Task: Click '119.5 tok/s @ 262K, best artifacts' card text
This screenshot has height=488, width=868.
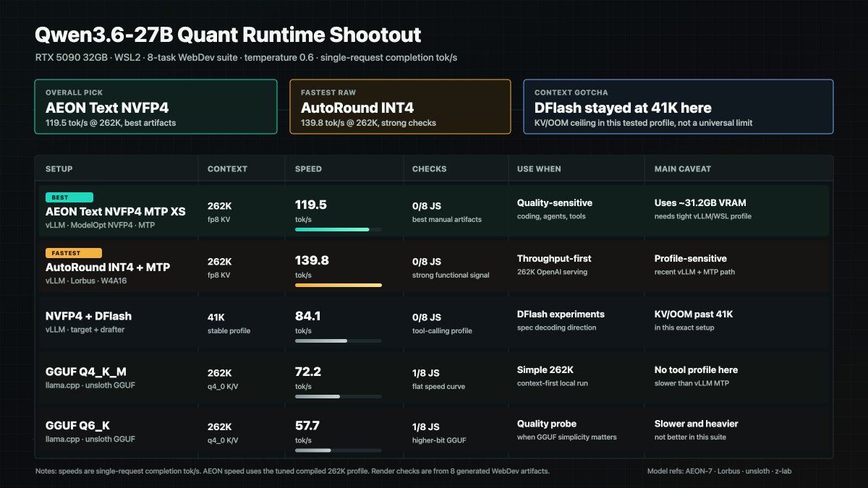Action: [111, 123]
